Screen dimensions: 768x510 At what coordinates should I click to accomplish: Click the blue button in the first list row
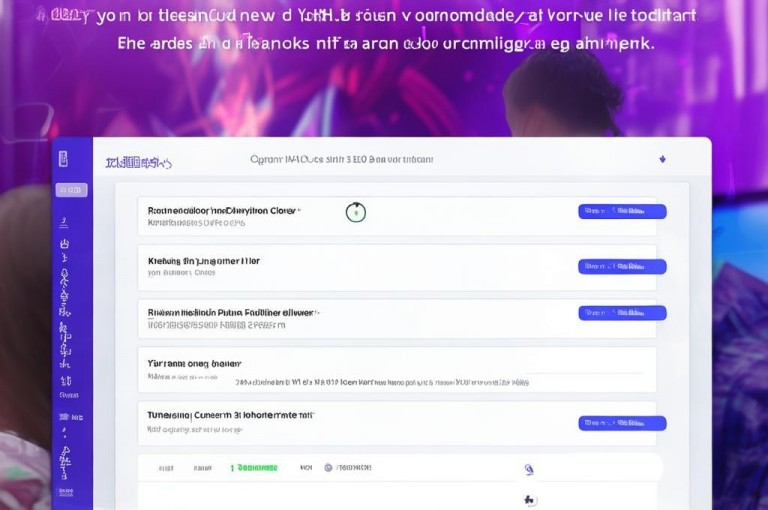pos(622,211)
